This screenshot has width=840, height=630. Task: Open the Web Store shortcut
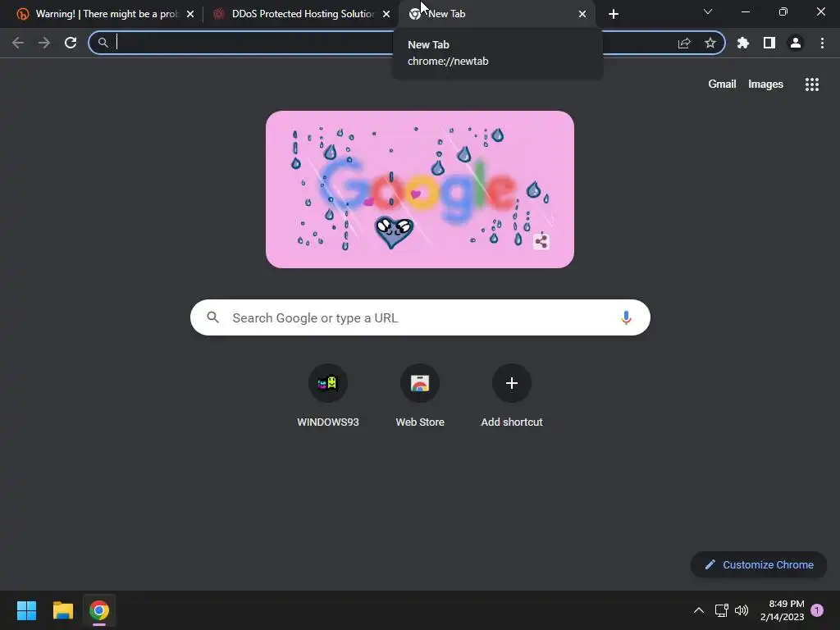click(x=420, y=395)
